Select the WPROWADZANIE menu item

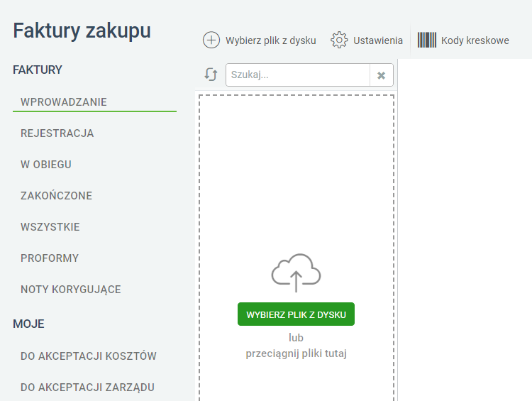point(64,102)
